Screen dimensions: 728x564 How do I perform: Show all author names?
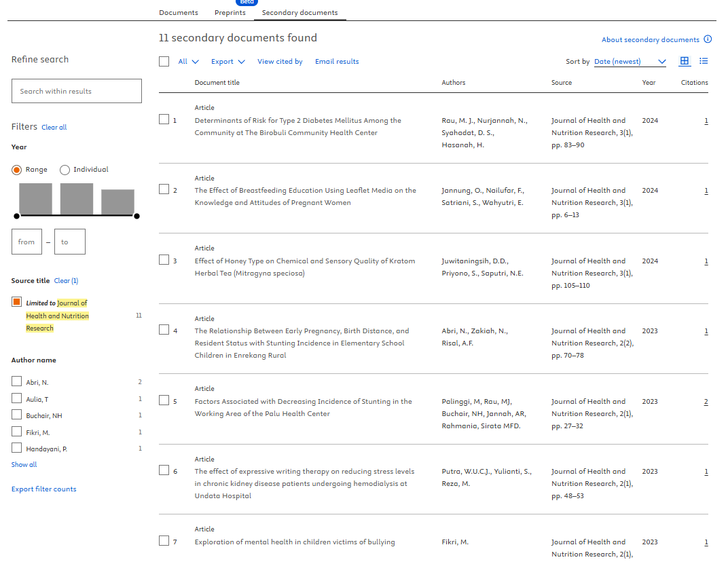click(x=24, y=465)
